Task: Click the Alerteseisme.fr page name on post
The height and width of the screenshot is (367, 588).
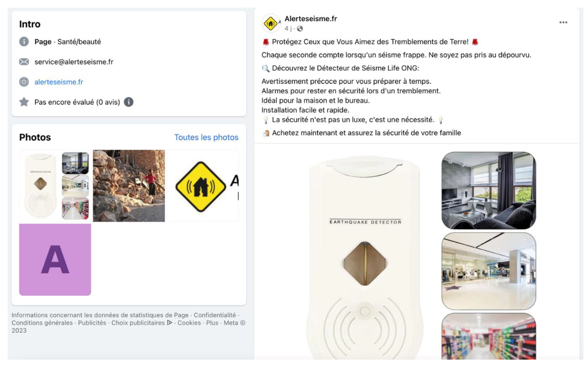Action: 311,19
